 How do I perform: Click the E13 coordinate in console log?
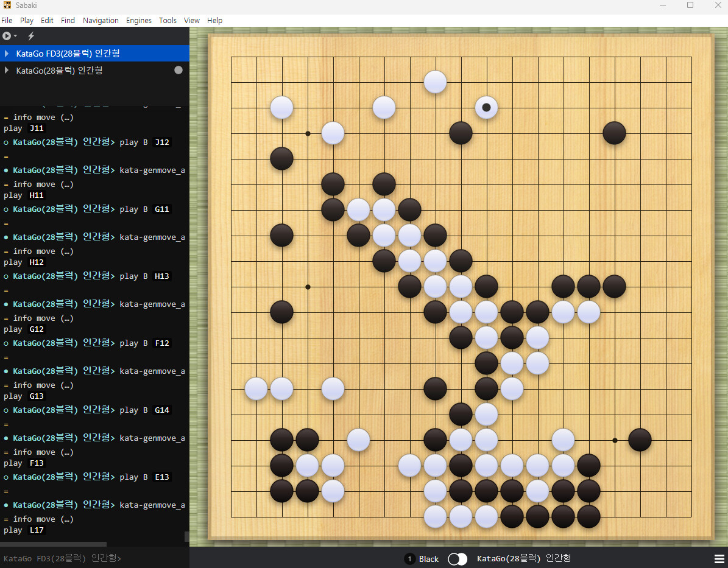click(162, 477)
